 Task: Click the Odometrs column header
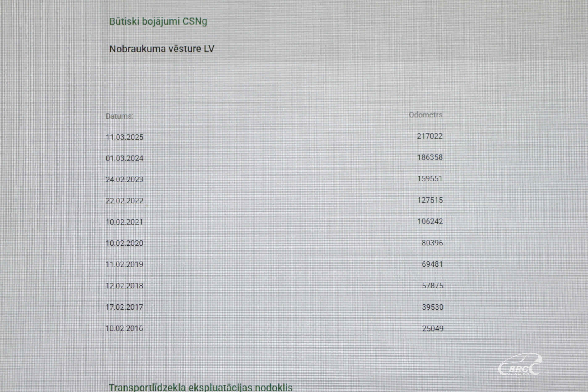[x=425, y=115]
